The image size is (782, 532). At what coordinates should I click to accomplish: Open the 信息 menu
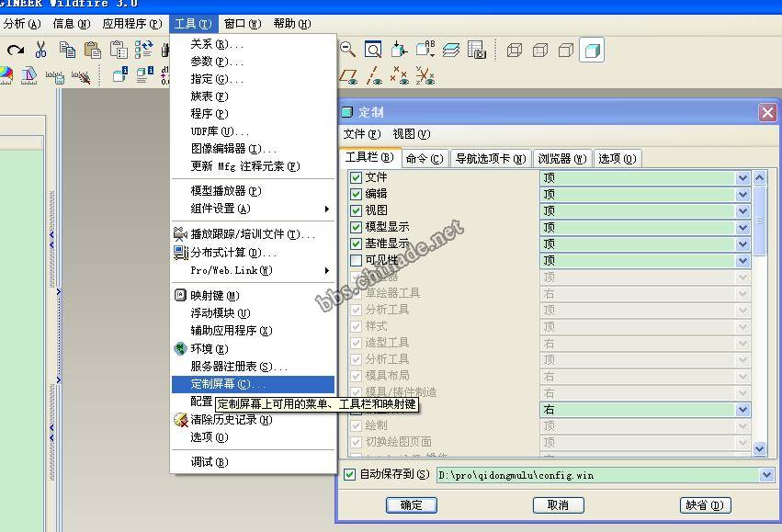72,24
